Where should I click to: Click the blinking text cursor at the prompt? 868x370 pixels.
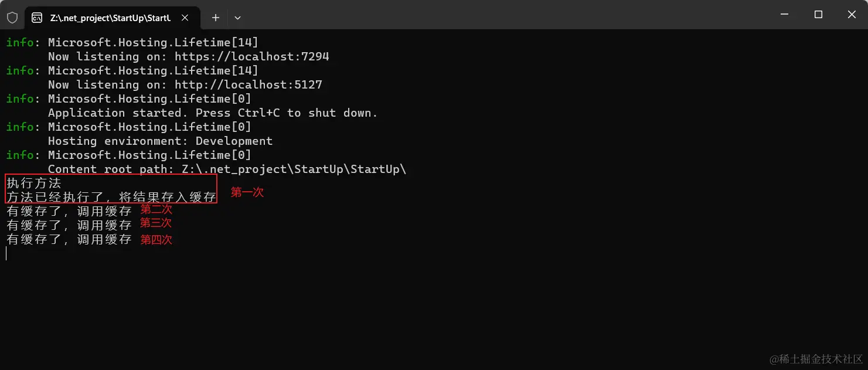click(6, 253)
